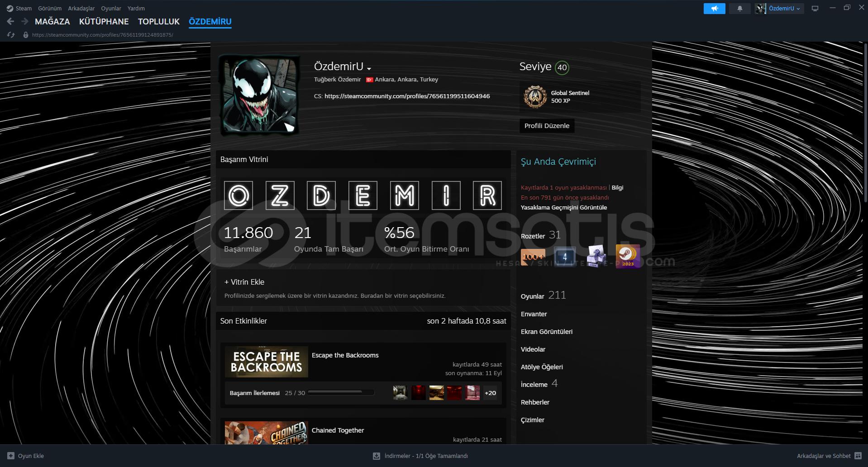Click the padlock icon beside the URL
The height and width of the screenshot is (467, 868).
[x=26, y=35]
